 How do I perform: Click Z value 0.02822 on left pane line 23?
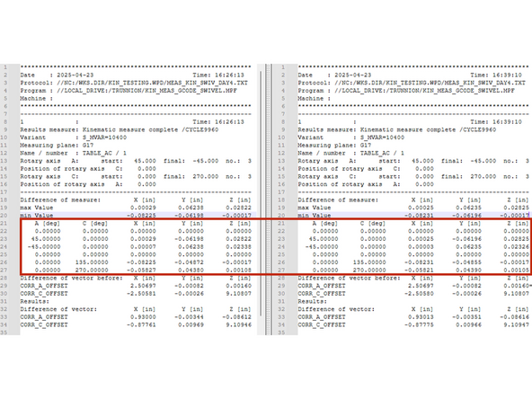[x=238, y=239]
